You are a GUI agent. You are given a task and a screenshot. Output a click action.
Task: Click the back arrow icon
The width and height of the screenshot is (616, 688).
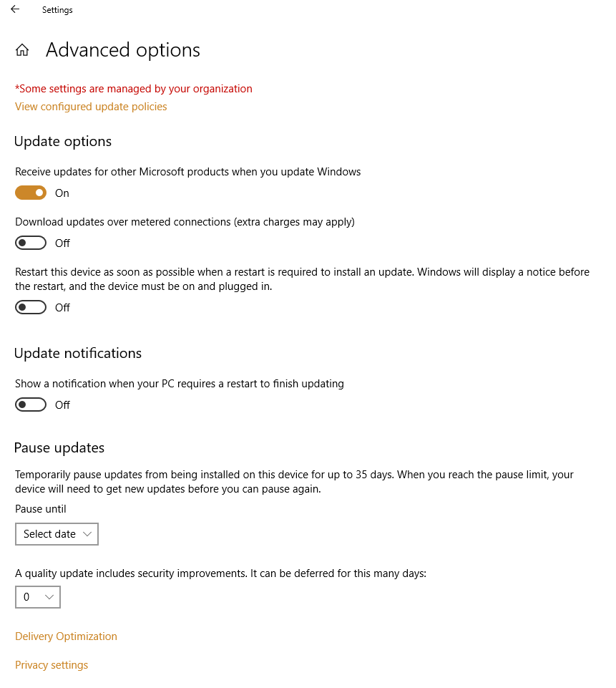tap(15, 10)
